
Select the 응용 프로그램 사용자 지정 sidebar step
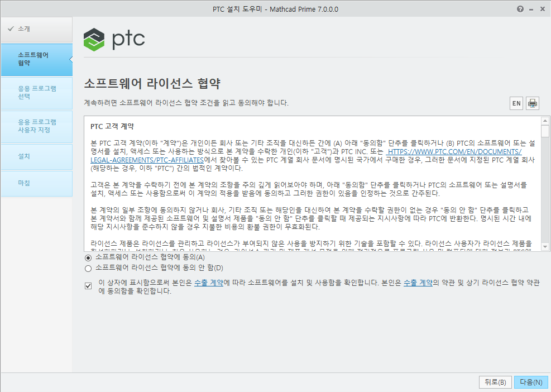[x=36, y=126]
